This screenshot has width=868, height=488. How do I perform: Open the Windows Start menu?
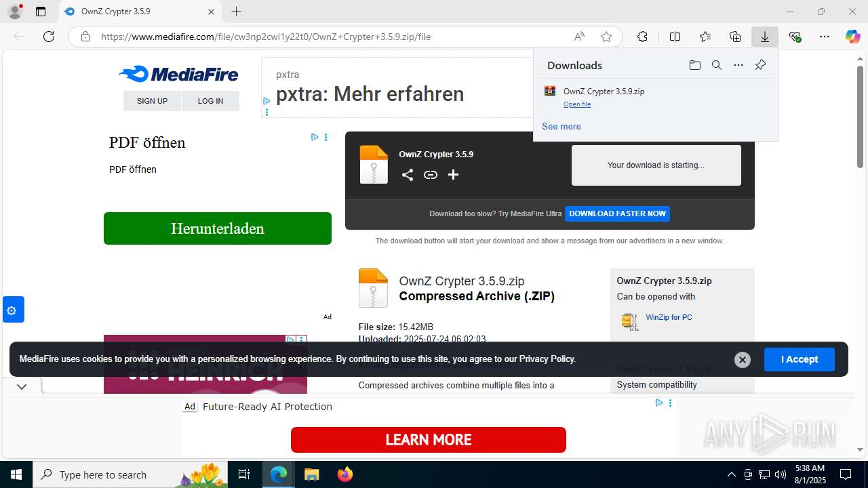pos(16,474)
